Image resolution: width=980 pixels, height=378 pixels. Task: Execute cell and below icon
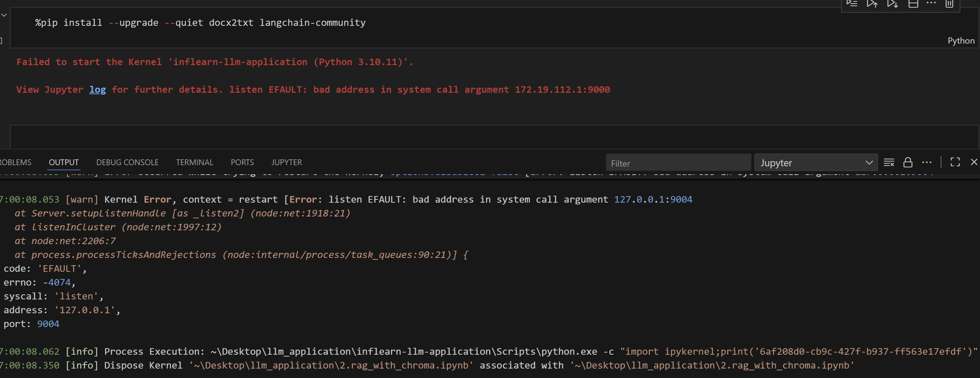(x=893, y=4)
